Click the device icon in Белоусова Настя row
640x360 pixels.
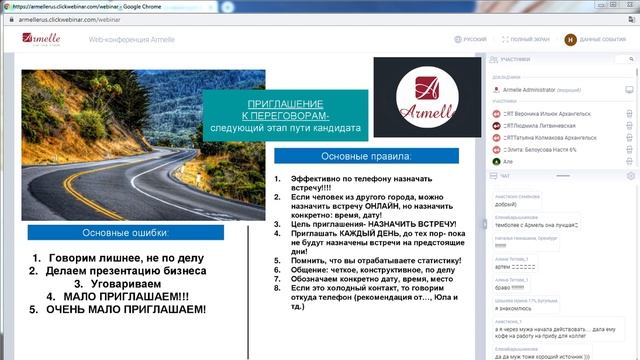[629, 150]
